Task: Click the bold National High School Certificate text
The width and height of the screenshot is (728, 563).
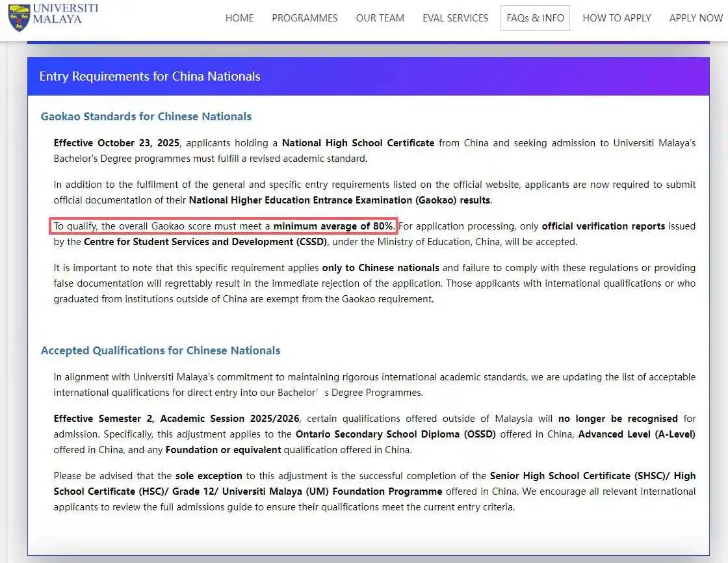Action: pyautogui.click(x=357, y=143)
